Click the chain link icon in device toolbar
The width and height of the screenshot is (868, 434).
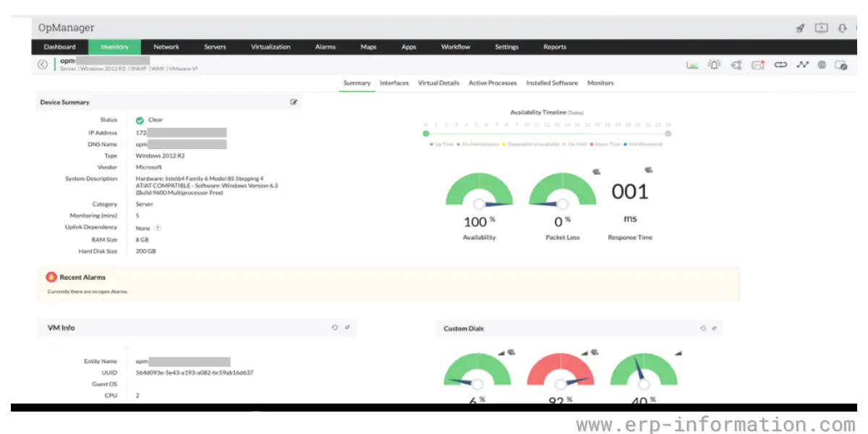[x=780, y=65]
